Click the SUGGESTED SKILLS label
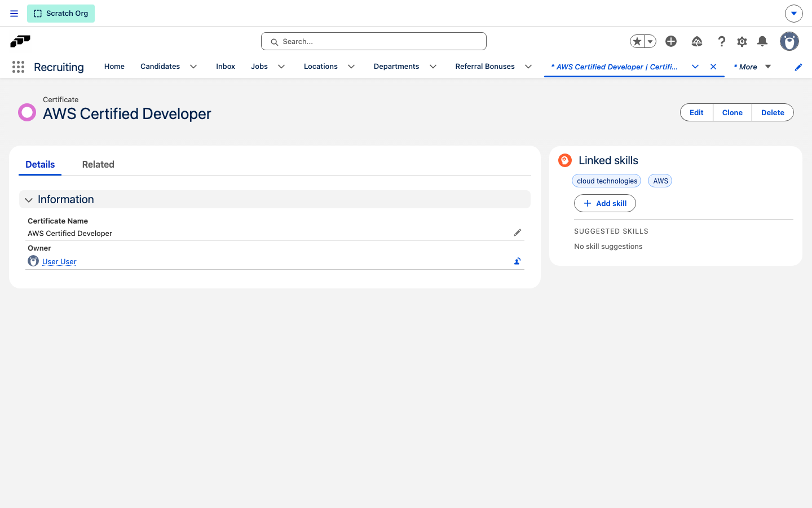The width and height of the screenshot is (812, 508). tap(611, 231)
